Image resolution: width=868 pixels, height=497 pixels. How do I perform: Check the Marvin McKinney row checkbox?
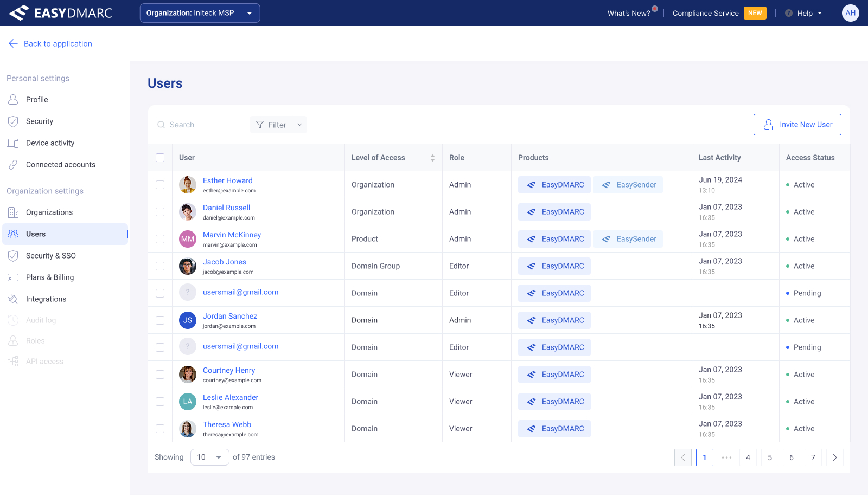160,239
